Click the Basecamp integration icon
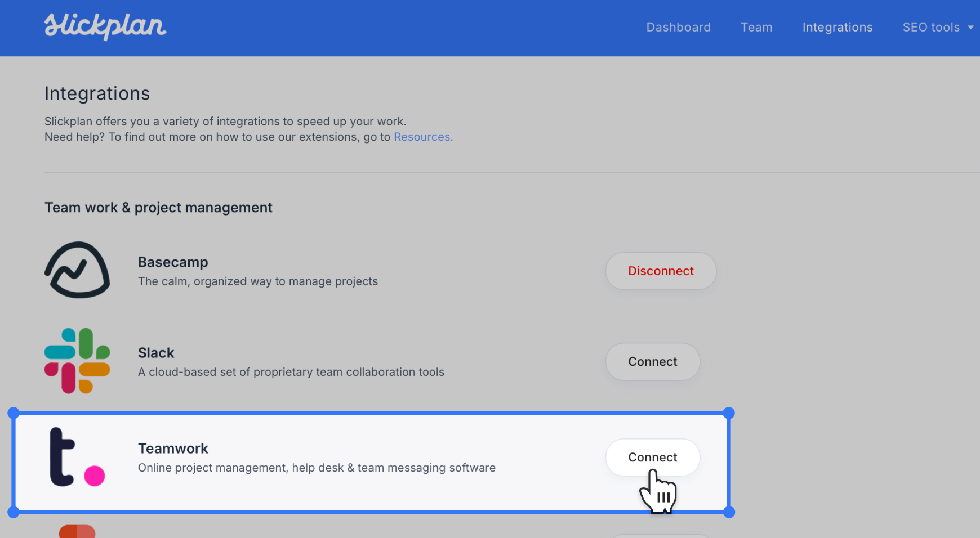Viewport: 980px width, 538px height. coord(77,270)
